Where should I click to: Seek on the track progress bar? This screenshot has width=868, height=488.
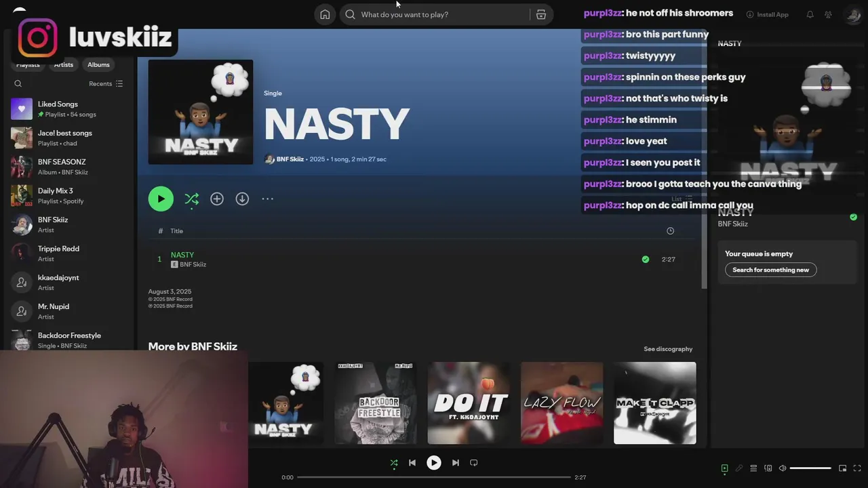pyautogui.click(x=434, y=477)
